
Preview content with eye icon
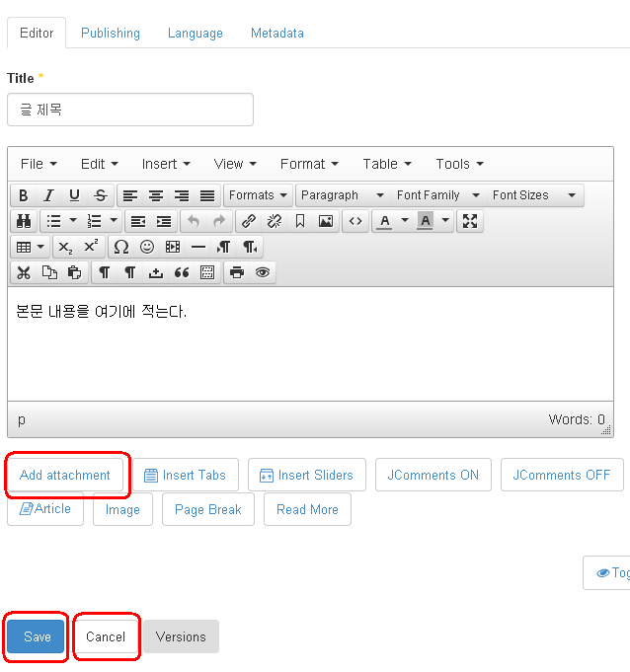coord(263,272)
